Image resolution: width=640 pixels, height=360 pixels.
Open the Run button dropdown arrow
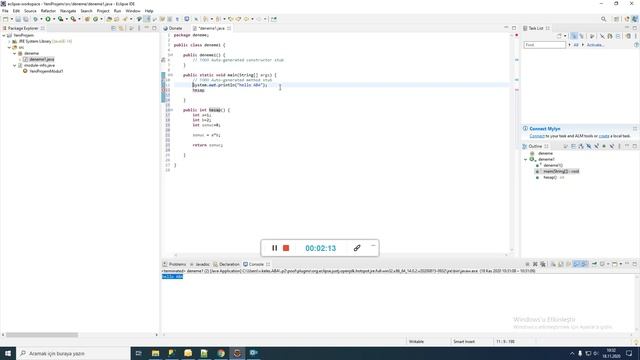(53, 19)
